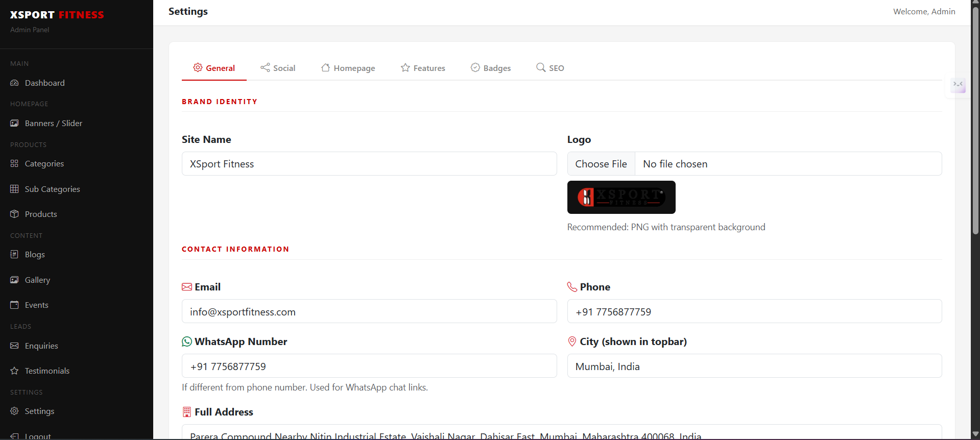Focus the Site Name input field

[x=369, y=164]
